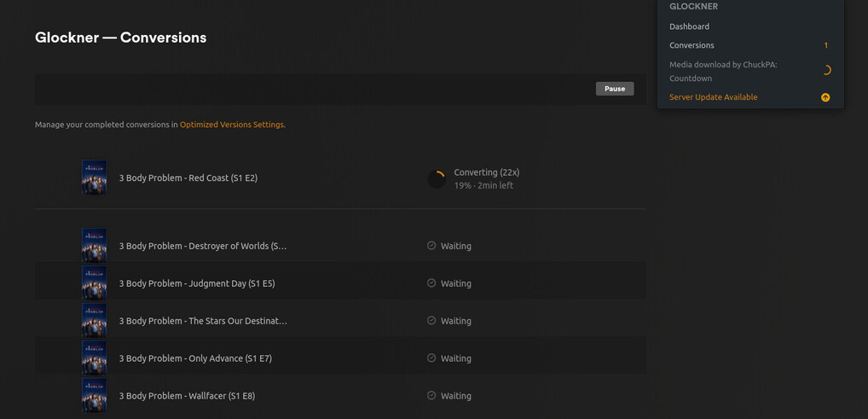The image size is (868, 419).
Task: Click the media download spinner icon
Action: [x=825, y=71]
